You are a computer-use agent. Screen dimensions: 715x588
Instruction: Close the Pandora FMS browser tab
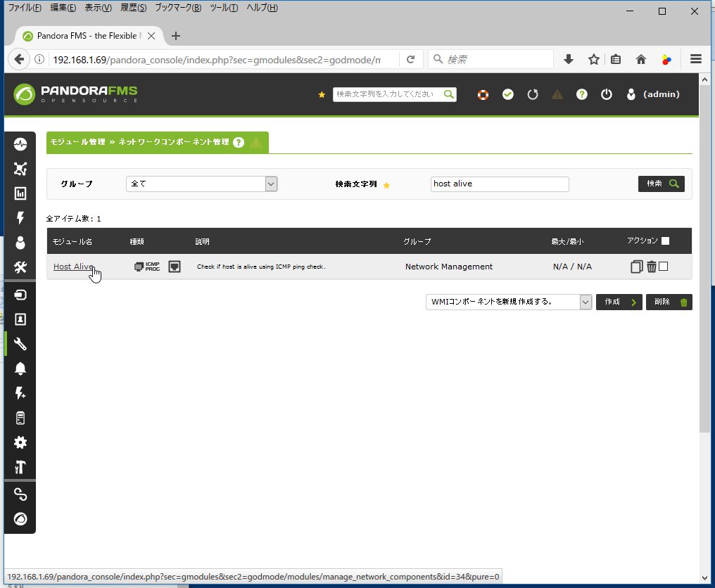coord(151,36)
